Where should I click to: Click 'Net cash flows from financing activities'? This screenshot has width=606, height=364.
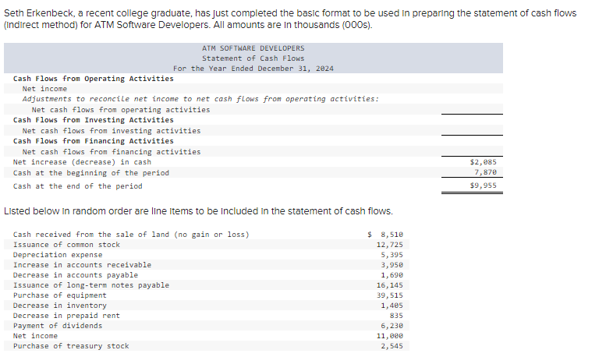[x=112, y=152]
